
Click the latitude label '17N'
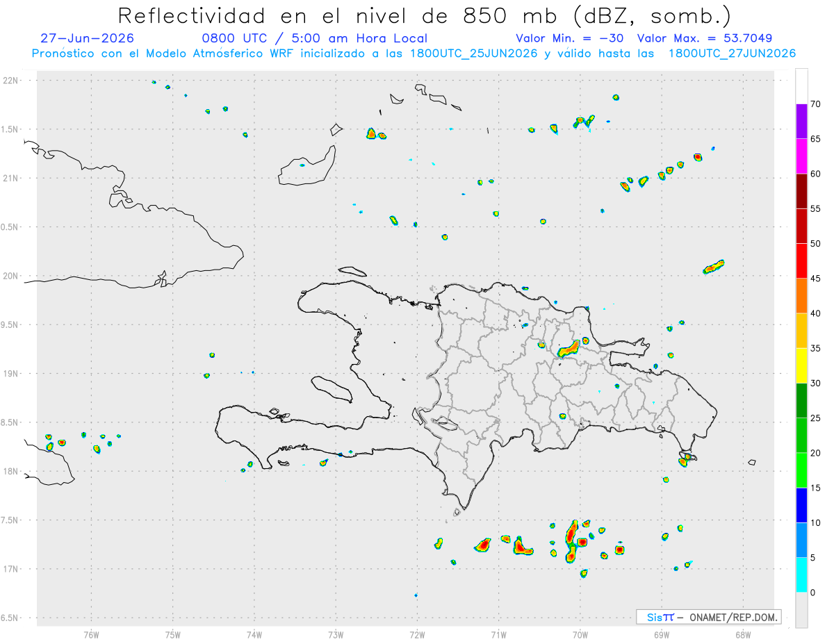point(12,569)
